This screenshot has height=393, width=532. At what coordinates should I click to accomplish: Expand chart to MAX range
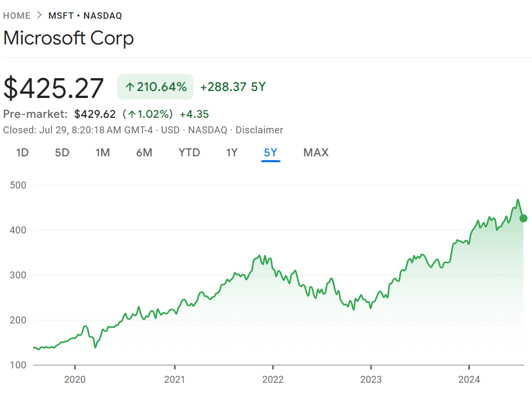(316, 153)
